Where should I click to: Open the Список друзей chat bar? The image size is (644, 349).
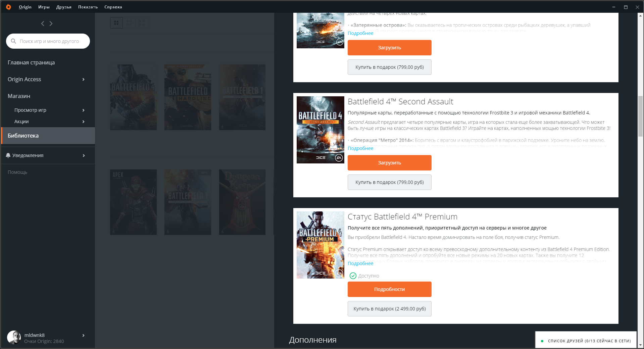tap(586, 340)
